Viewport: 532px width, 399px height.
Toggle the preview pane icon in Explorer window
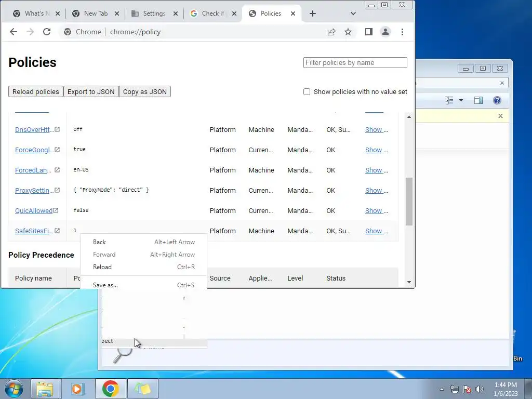pyautogui.click(x=478, y=100)
